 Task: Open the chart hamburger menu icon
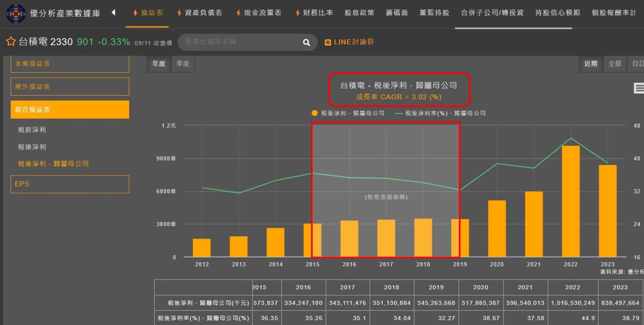tap(639, 88)
